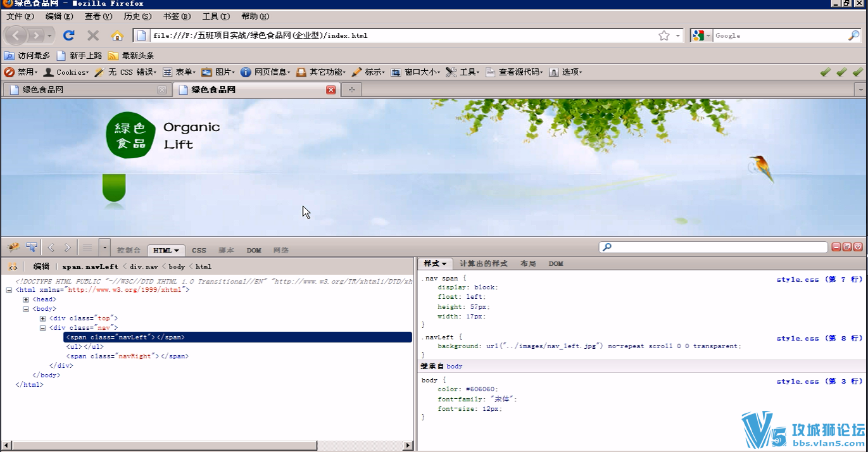Close the active 绿色食品网 tab

pos(330,90)
